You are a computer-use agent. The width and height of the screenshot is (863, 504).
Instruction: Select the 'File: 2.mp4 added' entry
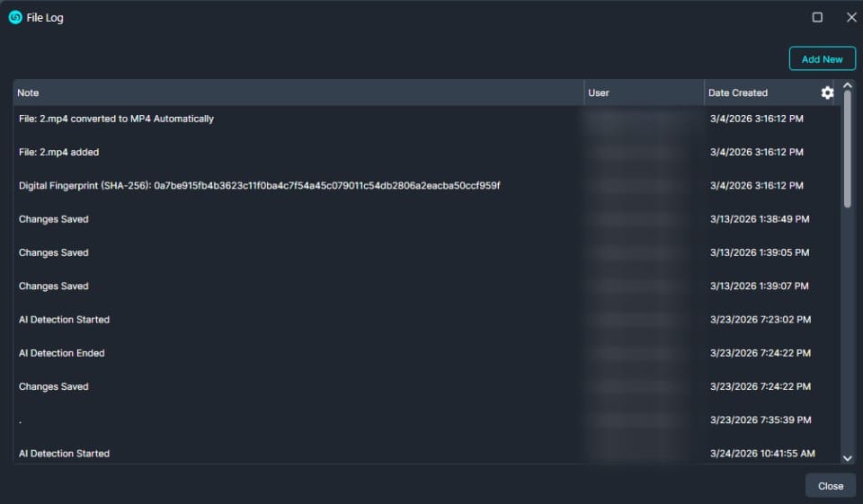click(x=59, y=153)
